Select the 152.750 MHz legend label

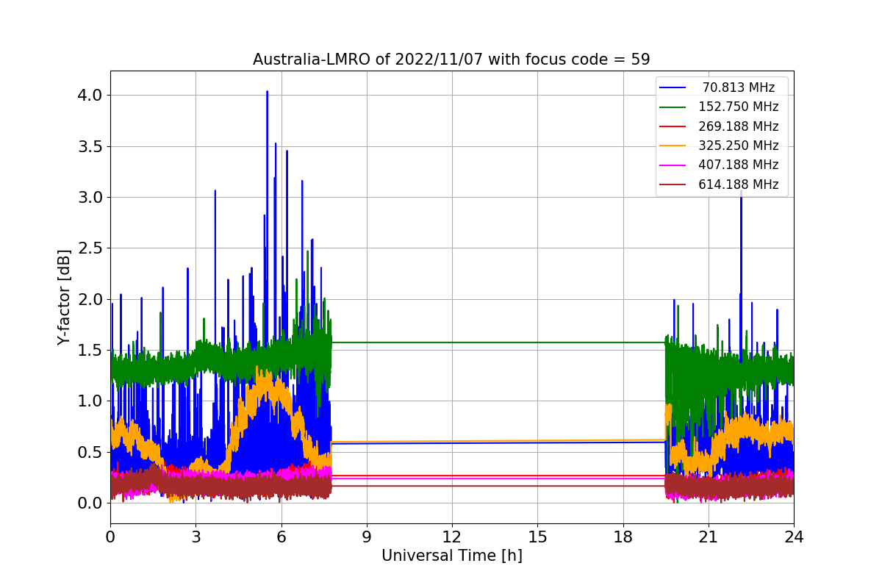739,107
